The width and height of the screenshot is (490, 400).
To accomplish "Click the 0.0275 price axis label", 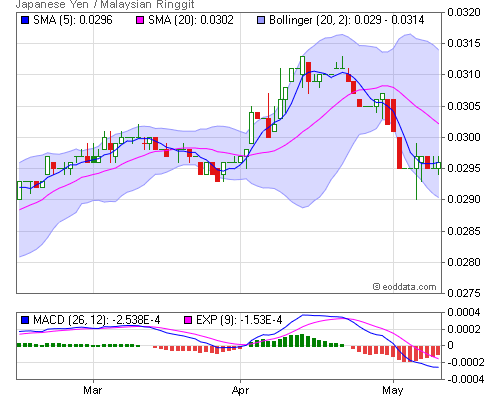I will coord(464,293).
